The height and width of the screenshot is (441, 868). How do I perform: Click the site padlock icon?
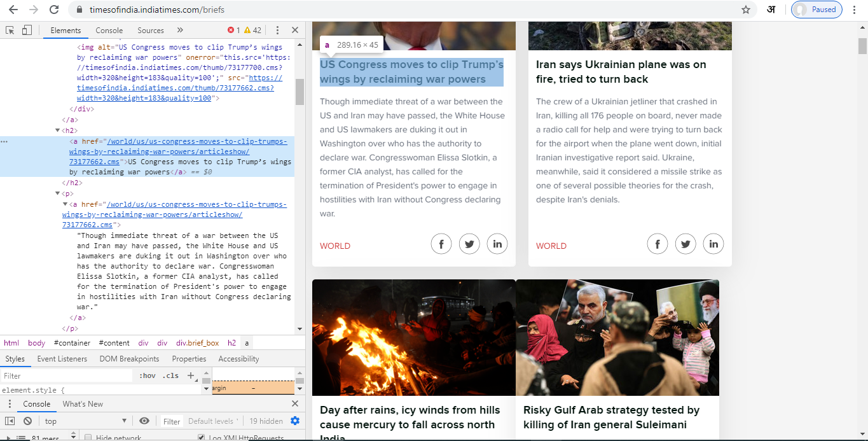[79, 10]
